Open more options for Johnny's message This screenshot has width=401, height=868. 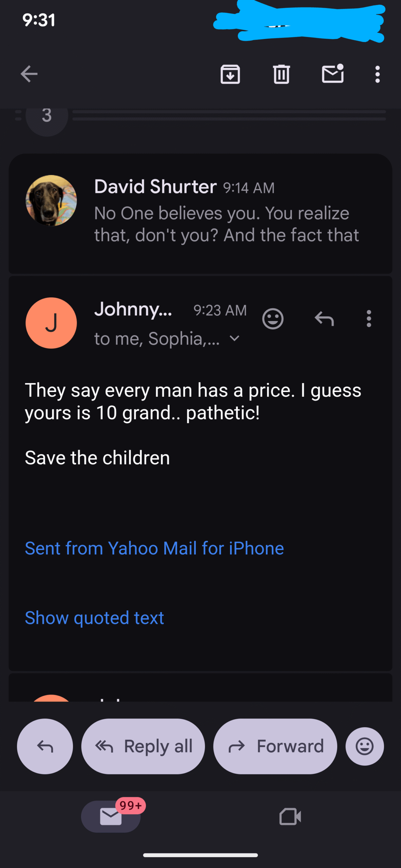369,319
